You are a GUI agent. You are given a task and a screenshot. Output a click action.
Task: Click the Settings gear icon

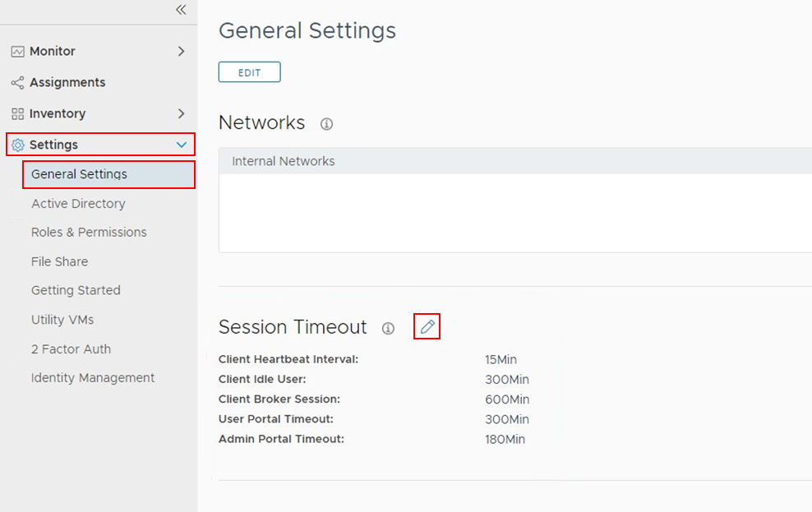(x=17, y=145)
